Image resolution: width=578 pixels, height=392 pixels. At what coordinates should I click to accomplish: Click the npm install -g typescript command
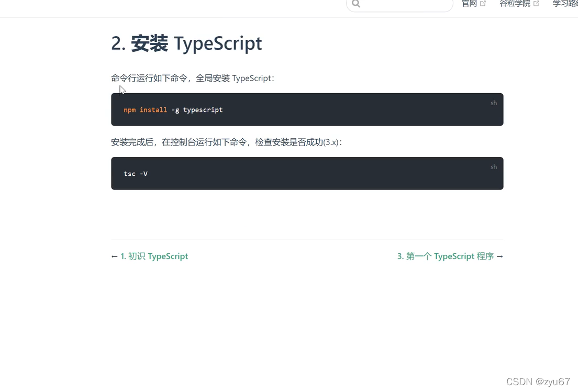[173, 110]
